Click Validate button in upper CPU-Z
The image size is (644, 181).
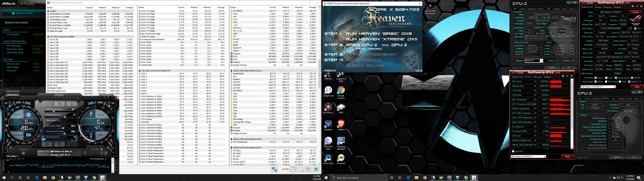point(552,67)
